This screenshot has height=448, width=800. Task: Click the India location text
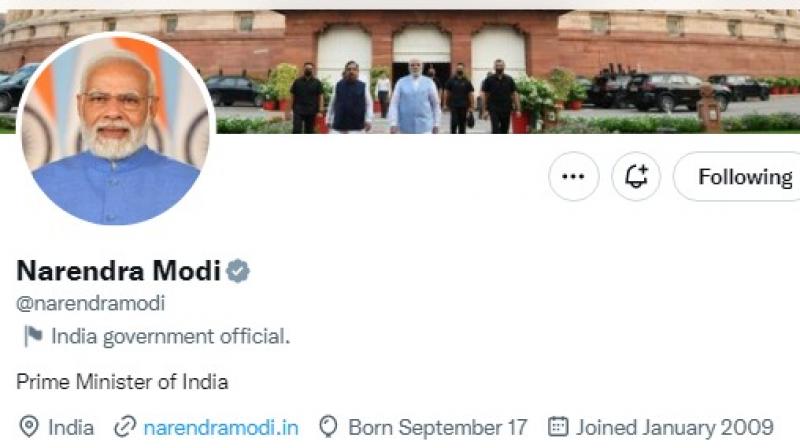(70, 427)
